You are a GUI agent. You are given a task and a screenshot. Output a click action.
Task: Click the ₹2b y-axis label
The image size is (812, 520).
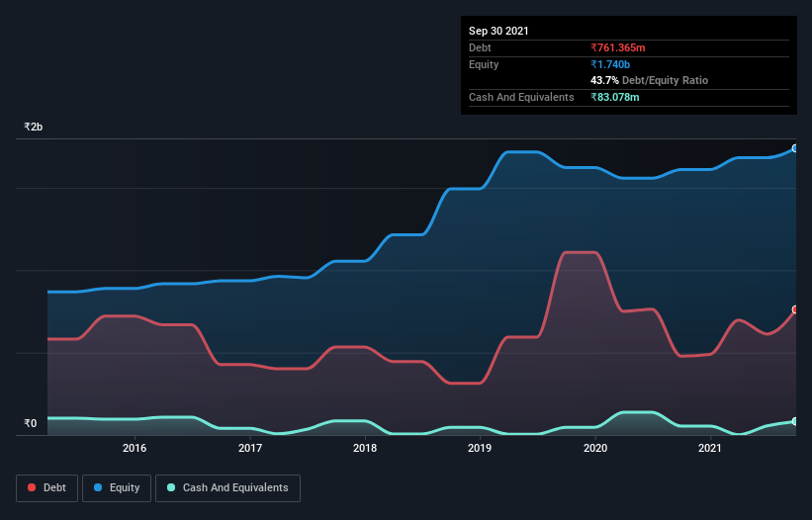34,127
